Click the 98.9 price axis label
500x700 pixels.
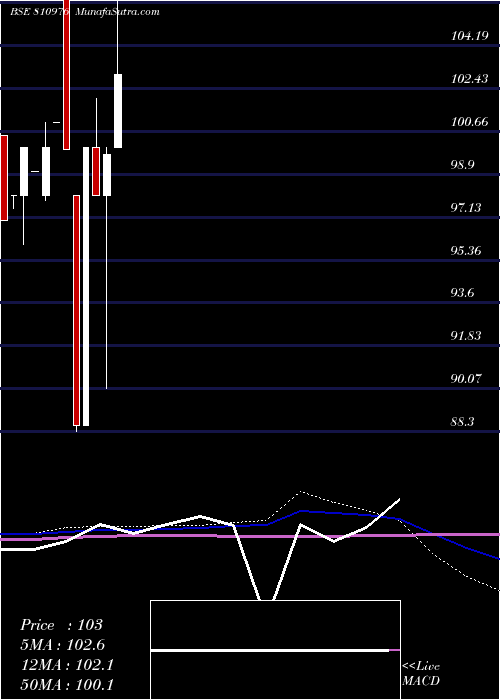[462, 165]
